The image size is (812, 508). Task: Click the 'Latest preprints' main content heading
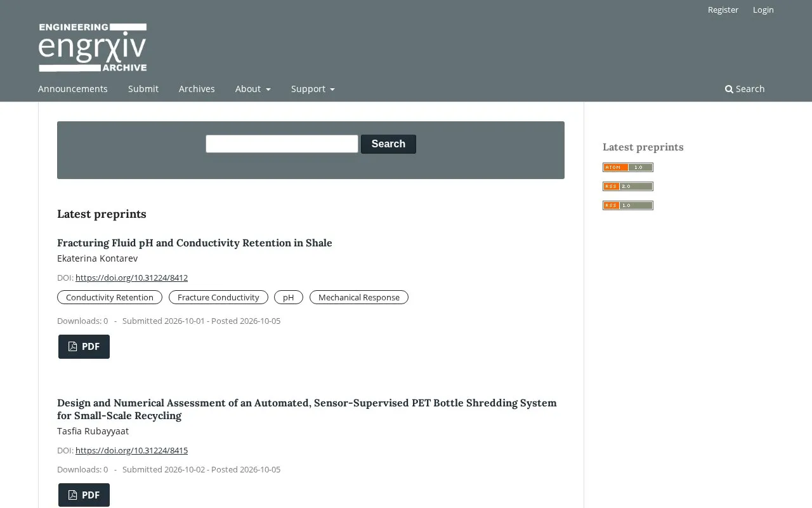coord(101,214)
